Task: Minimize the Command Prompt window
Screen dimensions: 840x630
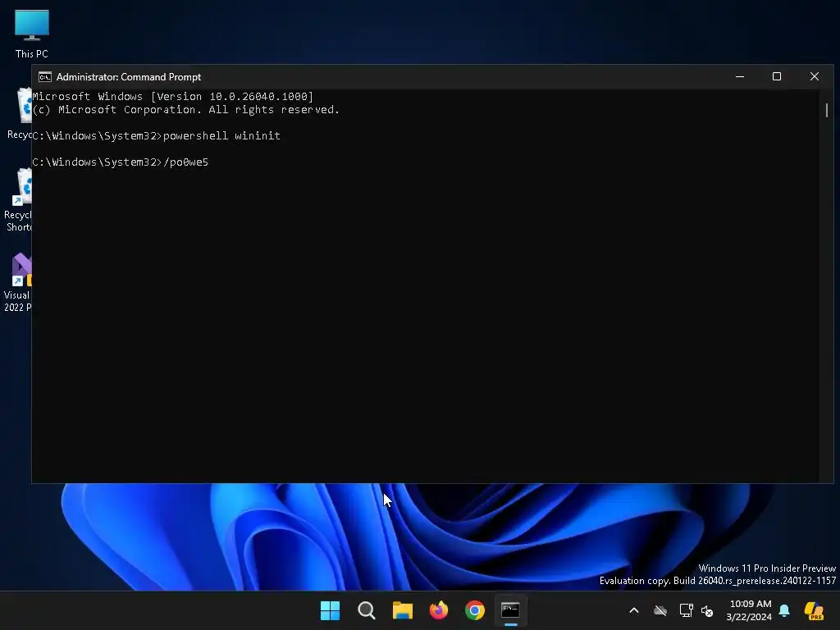Action: pos(740,76)
